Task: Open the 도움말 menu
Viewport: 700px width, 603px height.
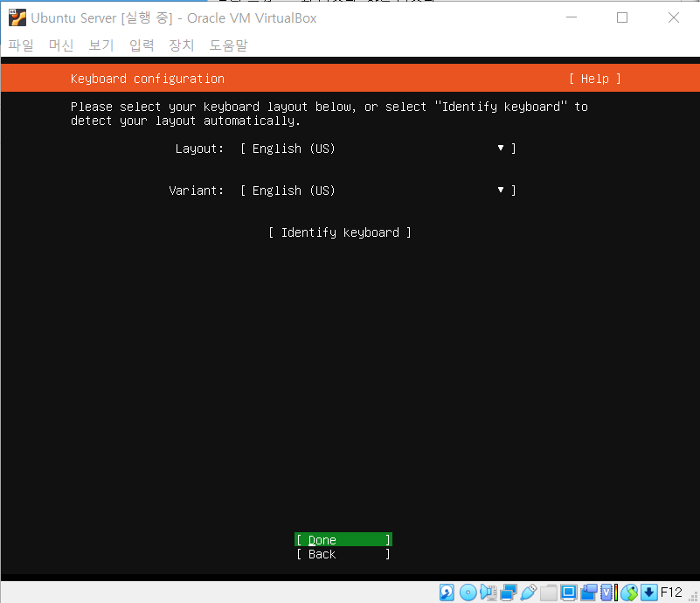Action: pyautogui.click(x=229, y=45)
